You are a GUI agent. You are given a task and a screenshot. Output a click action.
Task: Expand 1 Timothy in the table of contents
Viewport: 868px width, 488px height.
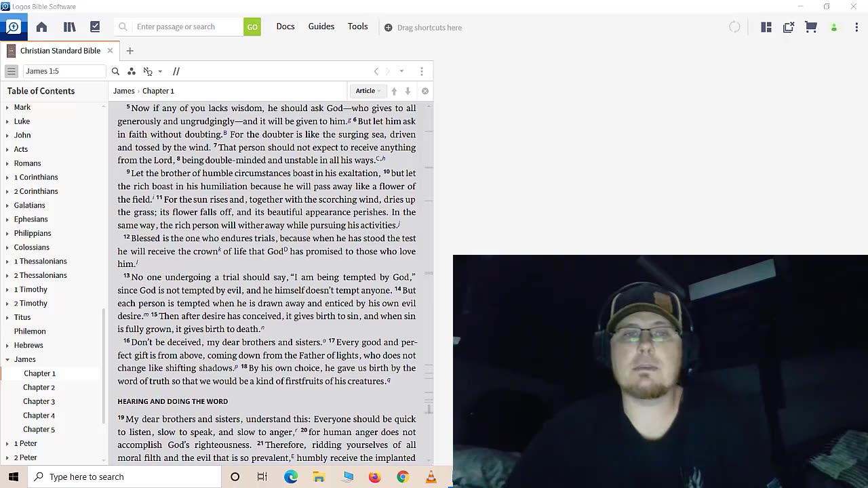(x=7, y=289)
